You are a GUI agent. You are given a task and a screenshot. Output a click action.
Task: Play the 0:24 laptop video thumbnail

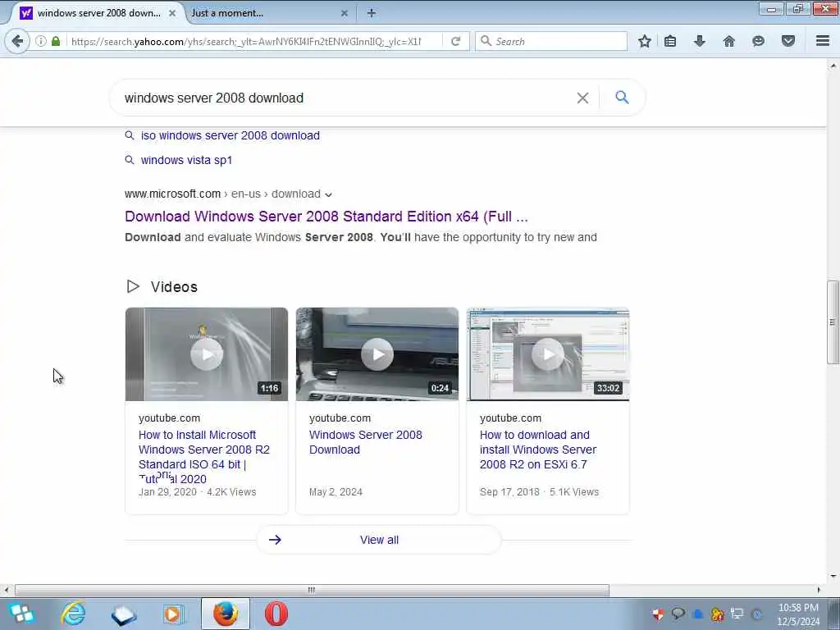click(x=377, y=354)
